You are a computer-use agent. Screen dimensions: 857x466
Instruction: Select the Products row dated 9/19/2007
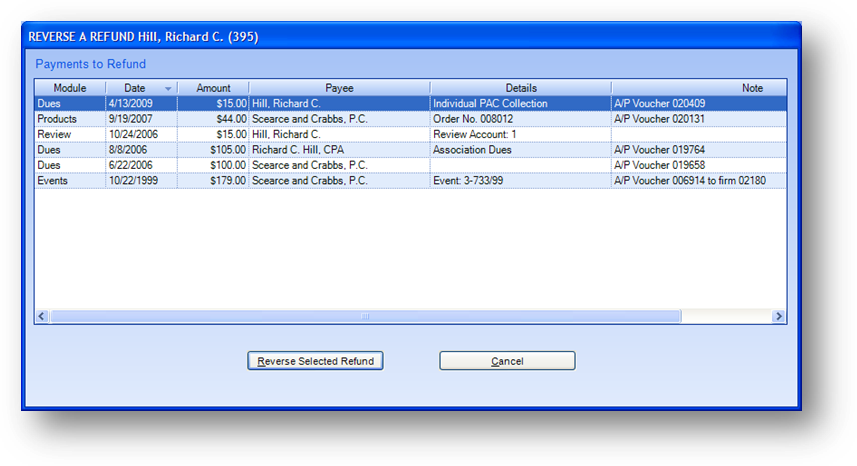click(70, 118)
